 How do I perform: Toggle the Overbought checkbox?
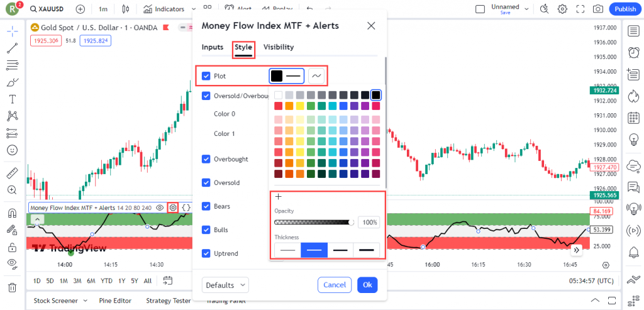pos(206,159)
